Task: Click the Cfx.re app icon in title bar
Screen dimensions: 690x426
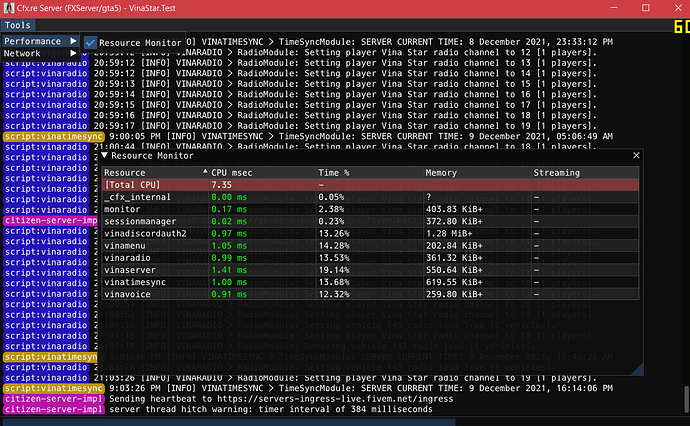Action: [8, 8]
